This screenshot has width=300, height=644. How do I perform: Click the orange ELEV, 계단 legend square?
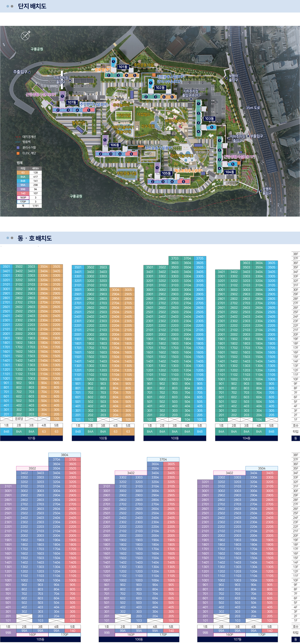pos(18,153)
